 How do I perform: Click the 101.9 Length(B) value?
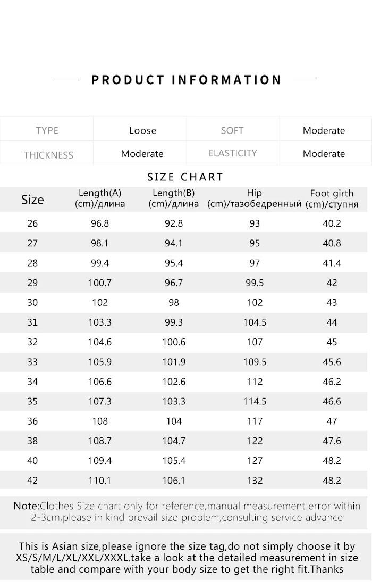(173, 362)
